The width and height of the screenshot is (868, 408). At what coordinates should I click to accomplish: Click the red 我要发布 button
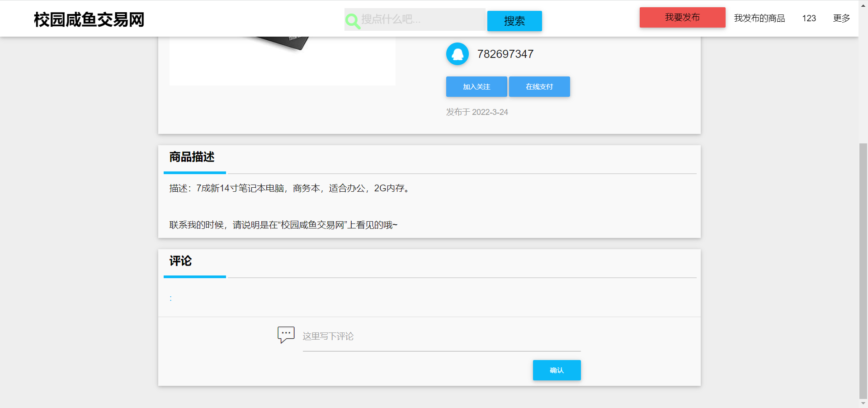[682, 18]
